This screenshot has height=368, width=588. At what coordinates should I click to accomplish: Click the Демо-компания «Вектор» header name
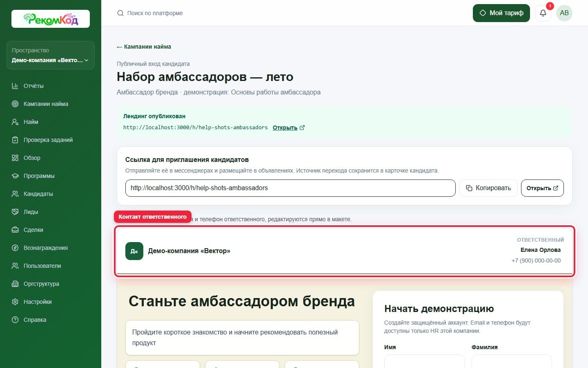point(189,251)
